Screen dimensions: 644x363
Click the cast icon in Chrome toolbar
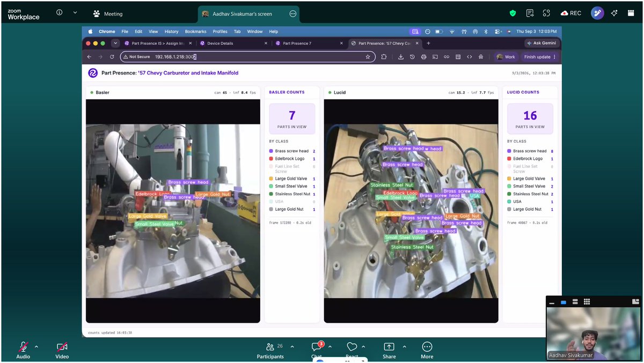tap(435, 57)
